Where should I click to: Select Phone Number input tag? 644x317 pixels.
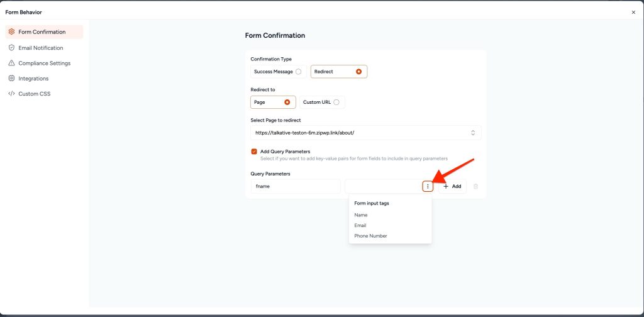tap(370, 236)
